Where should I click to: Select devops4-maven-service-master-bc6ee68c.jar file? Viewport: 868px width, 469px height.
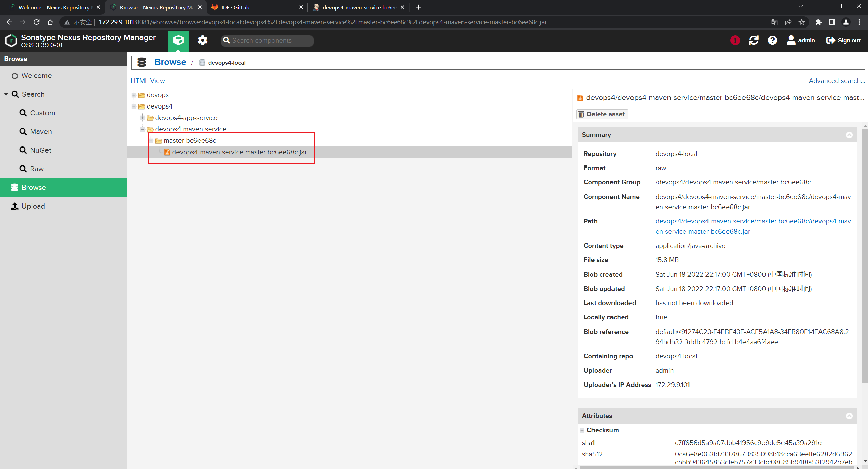(239, 152)
